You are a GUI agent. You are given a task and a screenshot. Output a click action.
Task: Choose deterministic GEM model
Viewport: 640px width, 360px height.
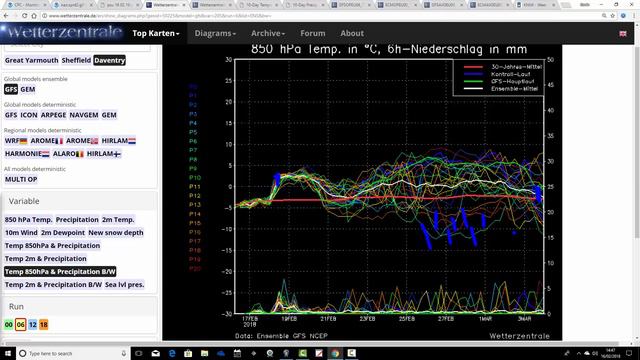click(x=109, y=115)
